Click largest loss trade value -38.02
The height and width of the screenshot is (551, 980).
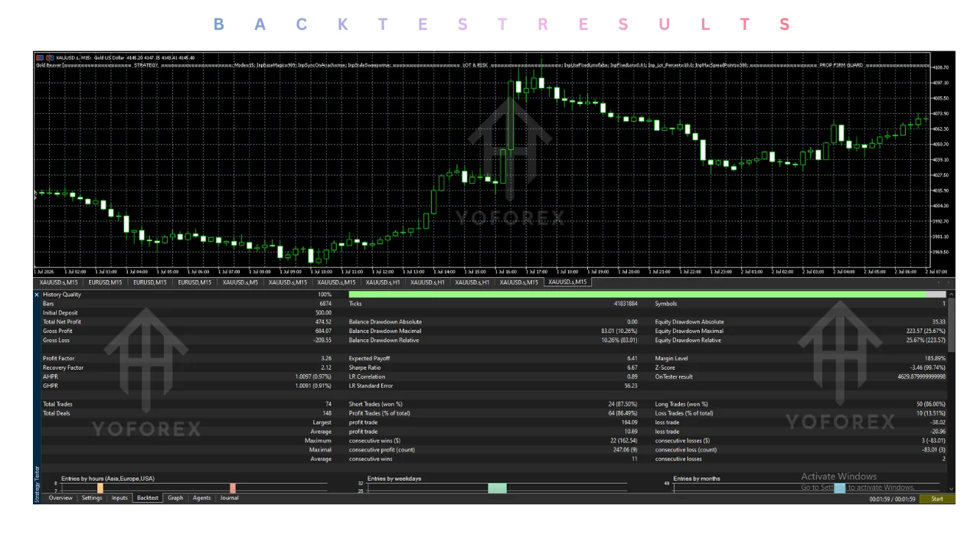pyautogui.click(x=937, y=422)
